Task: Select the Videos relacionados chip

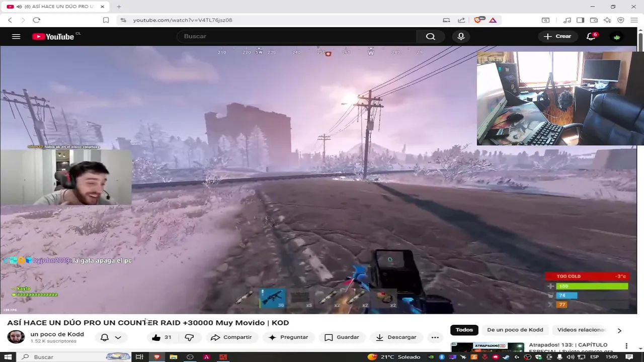Action: pyautogui.click(x=581, y=330)
